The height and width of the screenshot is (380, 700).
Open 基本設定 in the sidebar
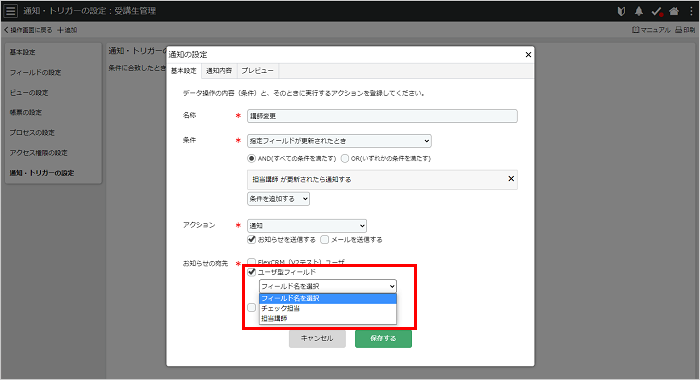(23, 52)
